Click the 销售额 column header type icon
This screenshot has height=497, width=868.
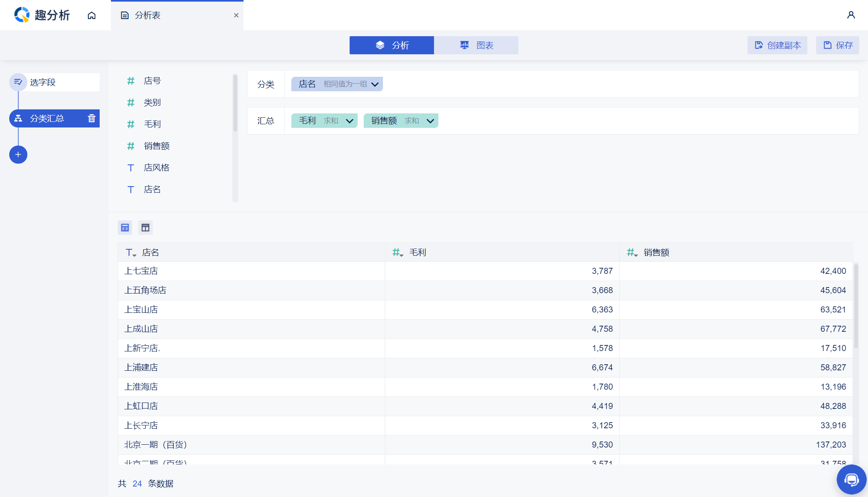(x=632, y=253)
